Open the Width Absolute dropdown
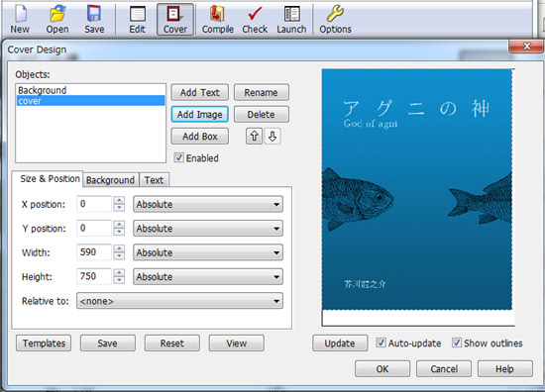545x392 pixels. (208, 252)
